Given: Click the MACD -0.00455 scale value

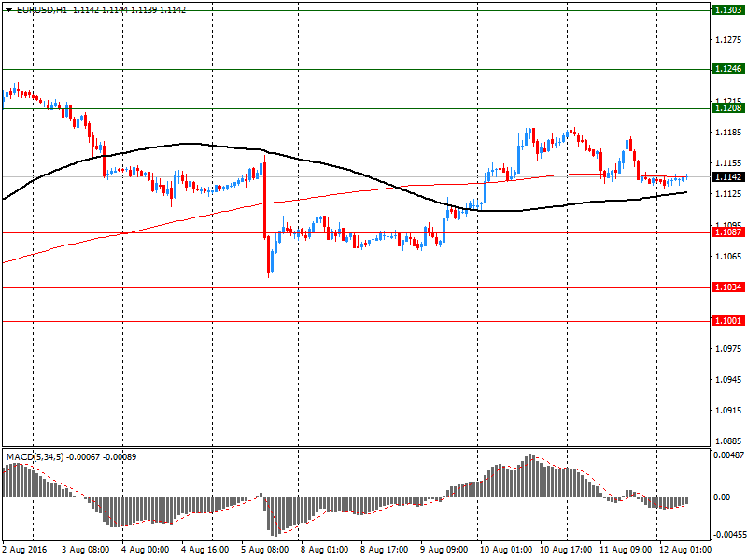Looking at the screenshot, I should tap(729, 534).
